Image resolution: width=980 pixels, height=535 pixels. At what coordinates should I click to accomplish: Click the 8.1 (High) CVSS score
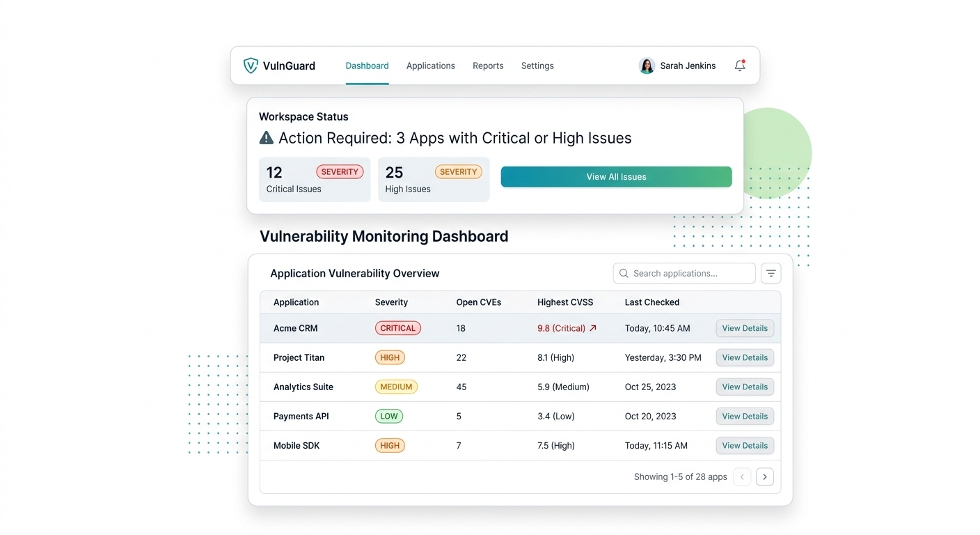(555, 357)
